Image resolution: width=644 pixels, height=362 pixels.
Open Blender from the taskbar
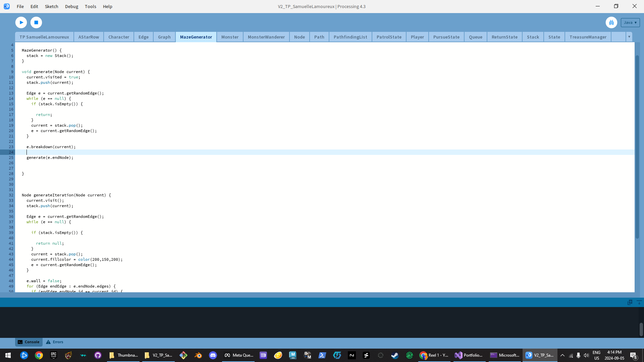198,355
